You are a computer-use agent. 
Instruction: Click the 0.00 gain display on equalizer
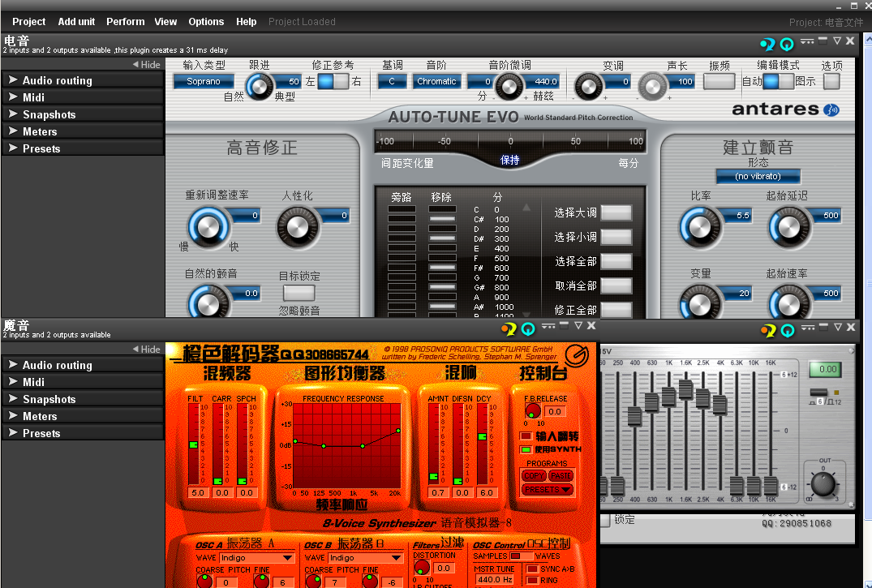click(x=826, y=369)
